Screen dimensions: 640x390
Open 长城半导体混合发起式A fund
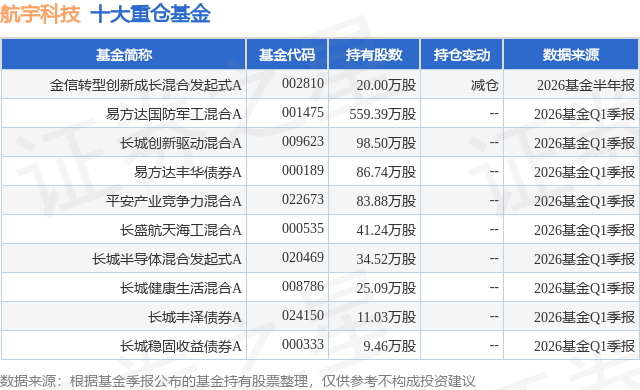(x=167, y=259)
